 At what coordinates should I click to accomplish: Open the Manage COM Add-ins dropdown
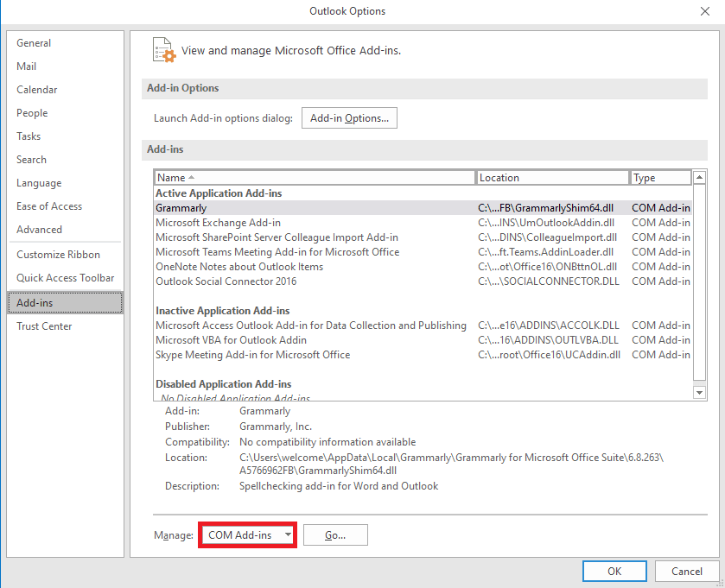pyautogui.click(x=248, y=534)
